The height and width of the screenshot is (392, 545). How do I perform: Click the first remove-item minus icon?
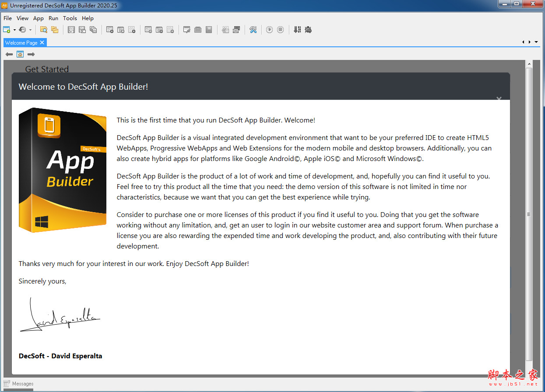148,30
